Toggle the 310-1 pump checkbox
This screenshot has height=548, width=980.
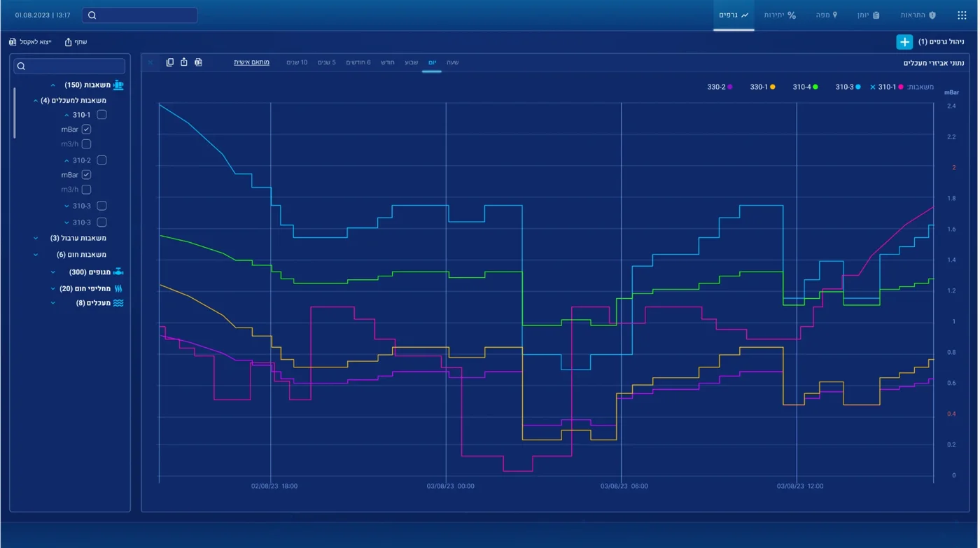[x=101, y=115]
